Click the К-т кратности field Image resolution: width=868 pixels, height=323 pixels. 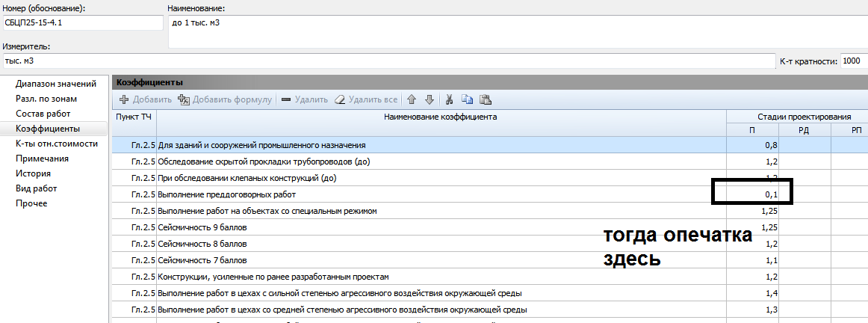(853, 61)
